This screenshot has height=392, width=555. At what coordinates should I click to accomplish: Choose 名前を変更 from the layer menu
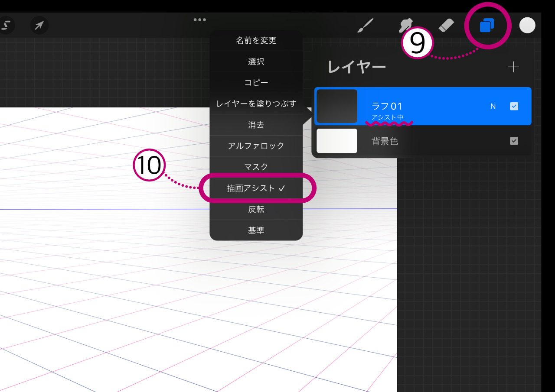[x=256, y=40]
